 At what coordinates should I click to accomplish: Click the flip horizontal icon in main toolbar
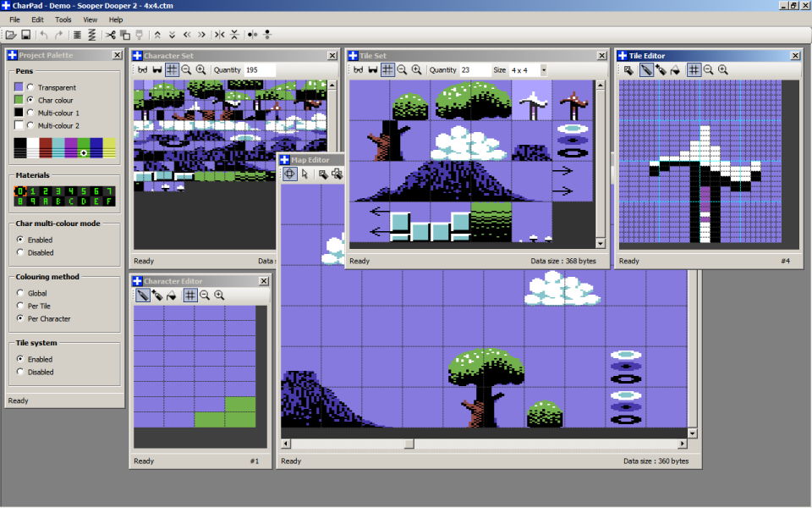click(220, 35)
